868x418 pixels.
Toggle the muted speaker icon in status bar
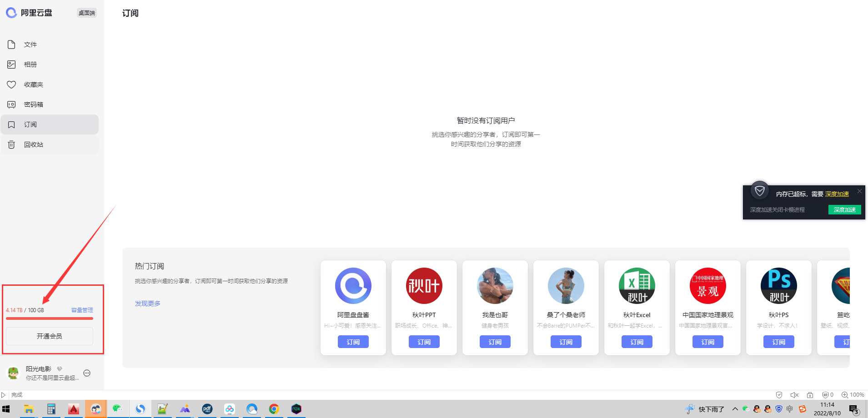point(794,395)
